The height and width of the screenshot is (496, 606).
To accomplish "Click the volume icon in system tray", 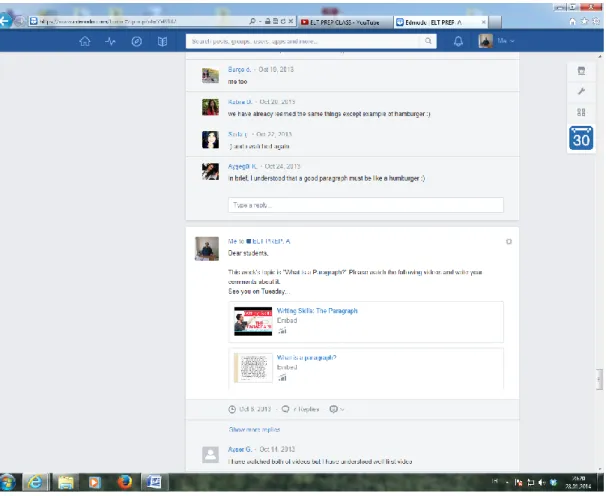I will click(541, 482).
